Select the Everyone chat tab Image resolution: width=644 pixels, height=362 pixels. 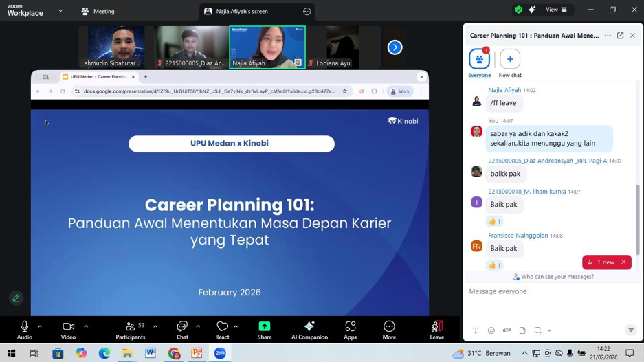tap(479, 62)
